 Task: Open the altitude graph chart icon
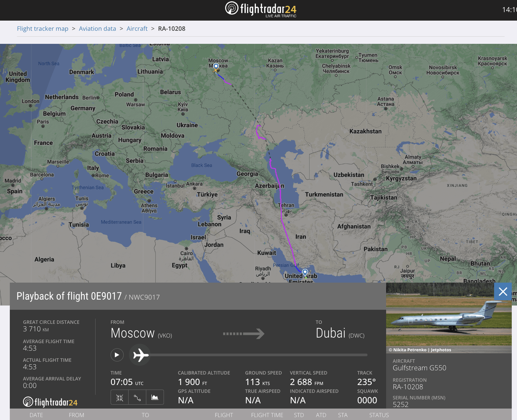pyautogui.click(x=155, y=397)
